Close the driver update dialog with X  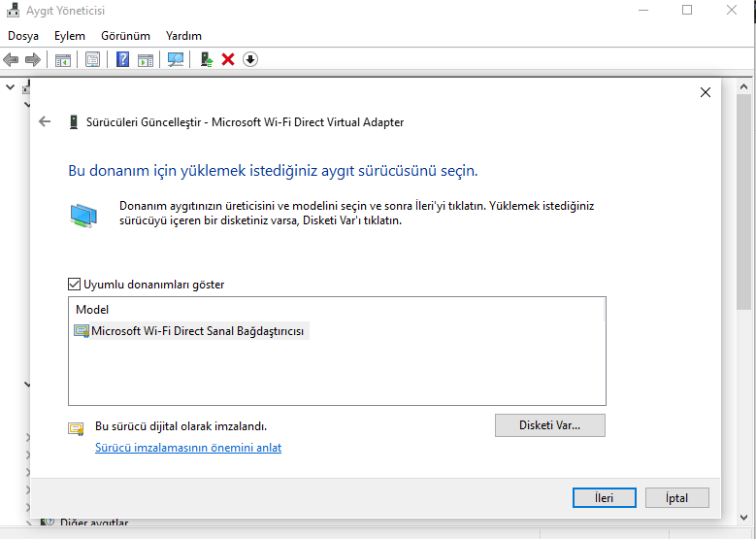[706, 92]
